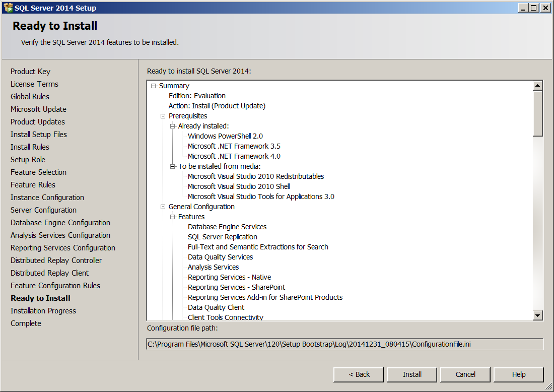Select Data Quality Services row
Image resolution: width=554 pixels, height=392 pixels.
[x=220, y=257]
